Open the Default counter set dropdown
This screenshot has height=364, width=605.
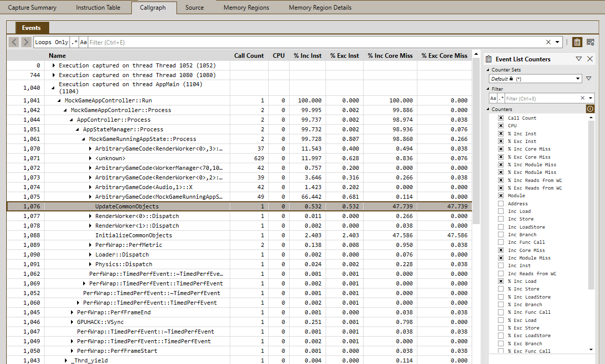point(535,79)
